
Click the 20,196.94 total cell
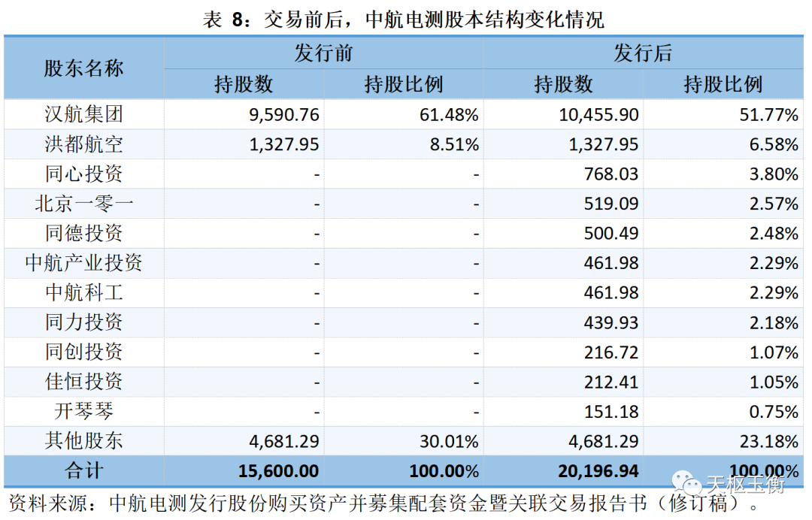pos(599,471)
